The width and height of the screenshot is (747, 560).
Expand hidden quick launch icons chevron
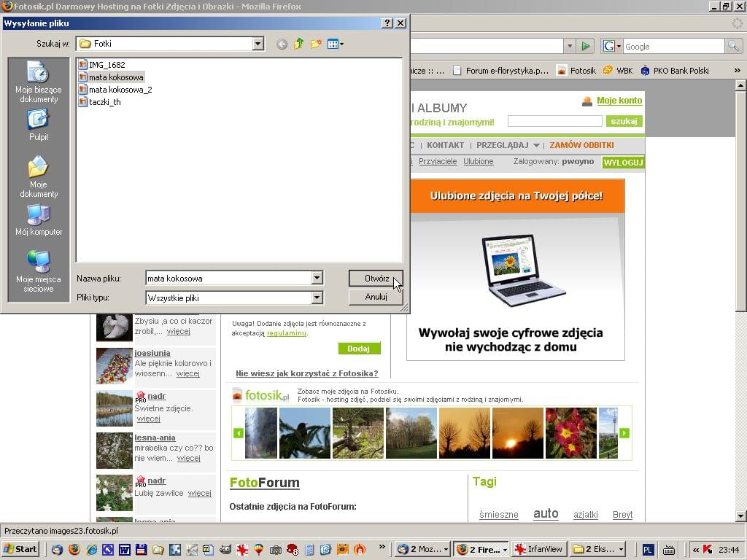click(382, 547)
